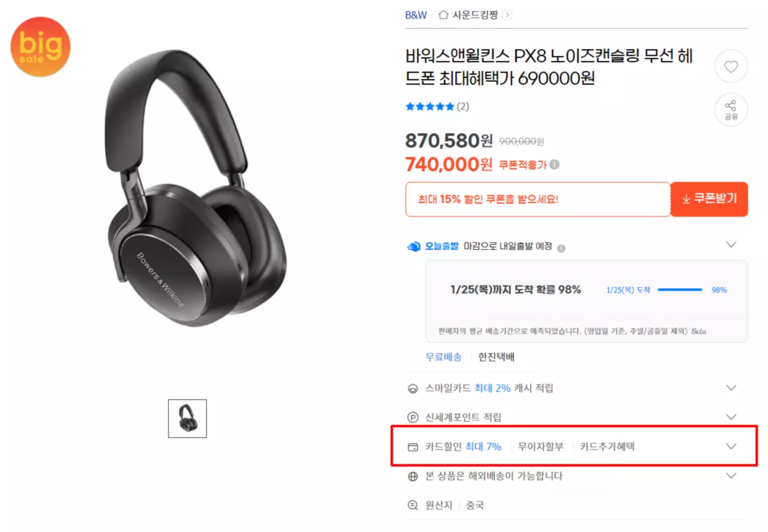The image size is (768, 532).
Task: Click the 쿠폰받기 button
Action: [x=709, y=199]
